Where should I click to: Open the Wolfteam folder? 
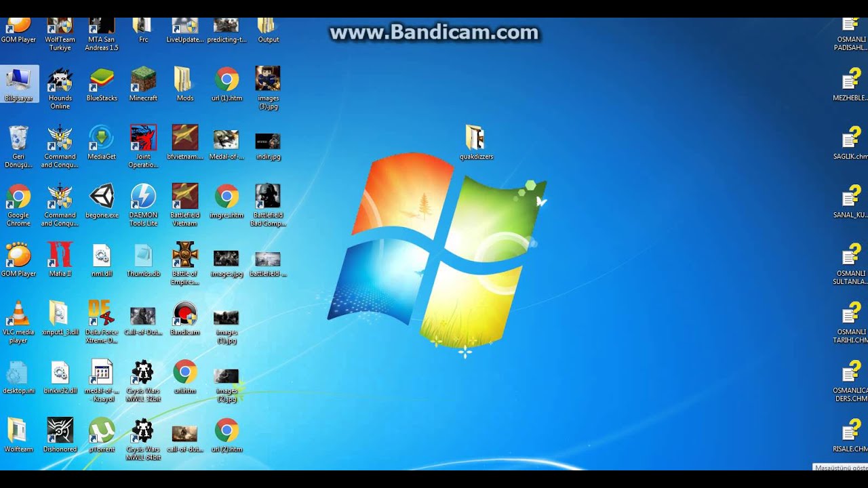click(x=19, y=435)
